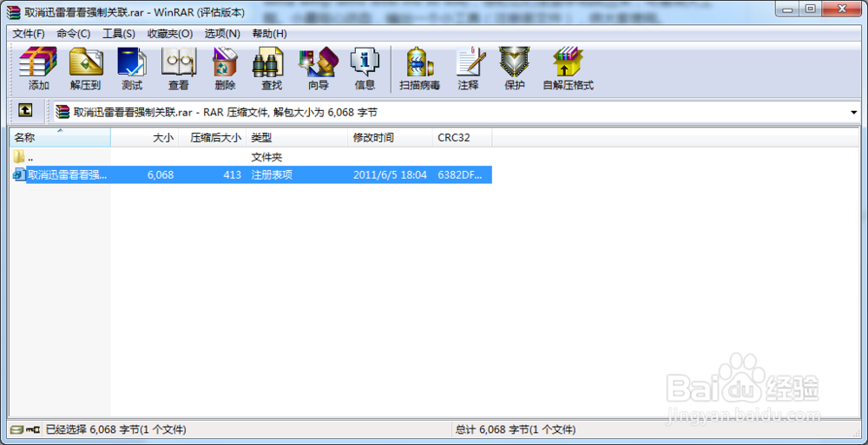Expand the address bar dropdown arrow
868x445 pixels.
click(x=854, y=113)
